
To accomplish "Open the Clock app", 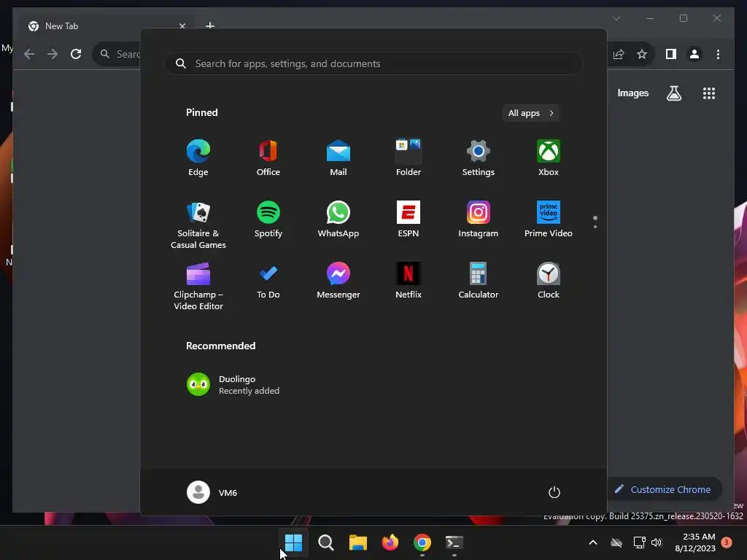I will pyautogui.click(x=549, y=281).
